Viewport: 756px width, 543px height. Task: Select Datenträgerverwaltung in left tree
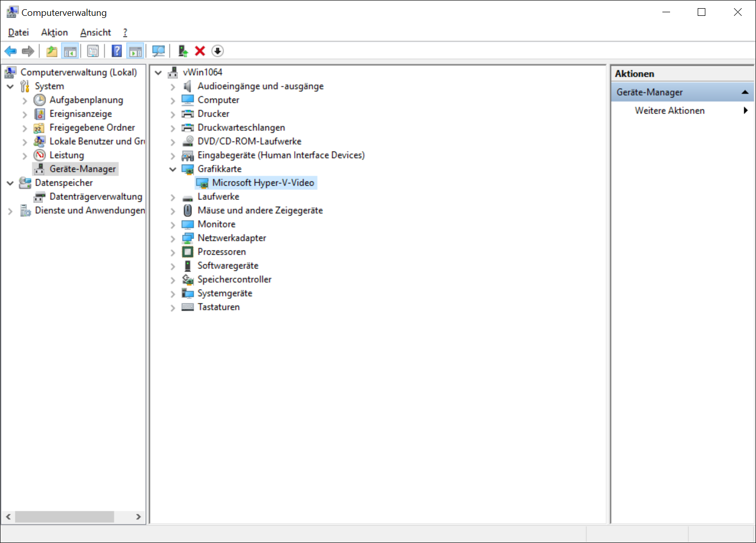click(x=96, y=196)
